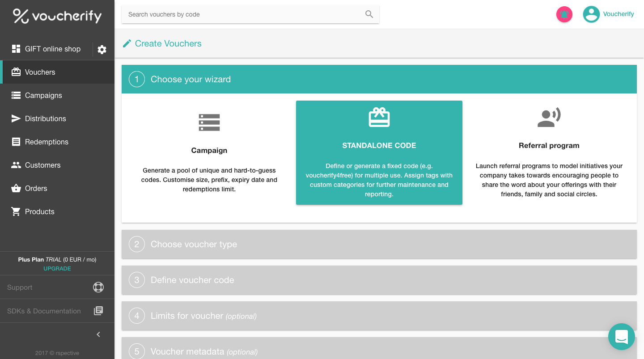Click the Campaign wizard stack icon
This screenshot has width=644, height=359.
[x=209, y=122]
